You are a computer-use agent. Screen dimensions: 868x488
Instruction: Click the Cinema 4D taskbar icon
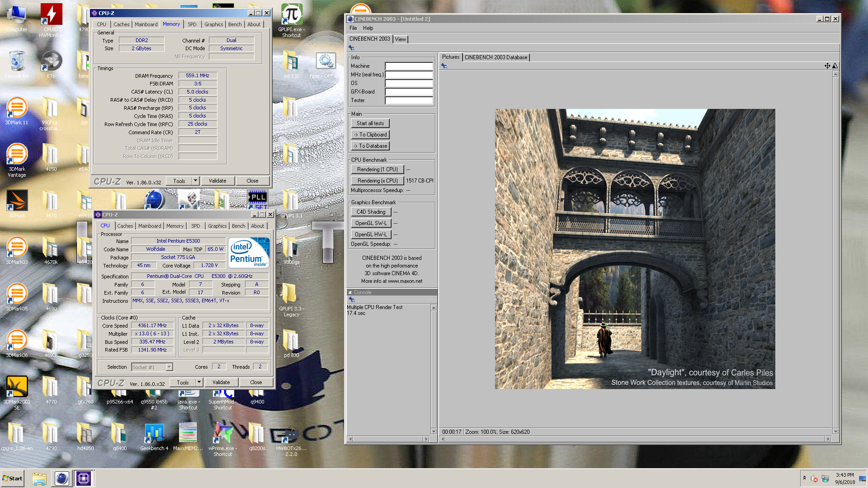(62, 479)
